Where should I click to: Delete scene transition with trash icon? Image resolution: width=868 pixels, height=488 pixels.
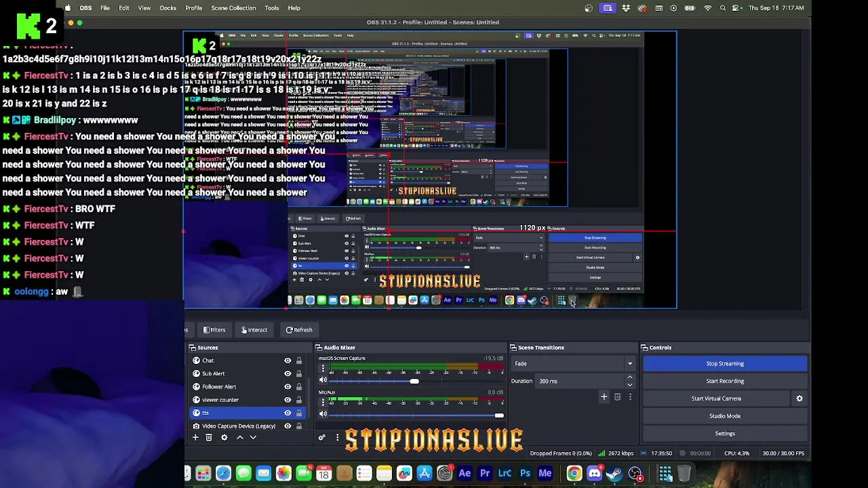617,396
